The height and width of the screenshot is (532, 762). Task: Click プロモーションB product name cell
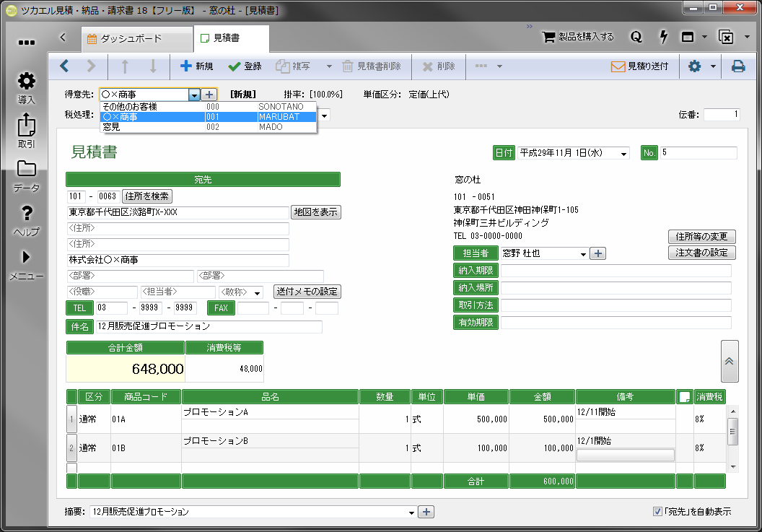270,440
